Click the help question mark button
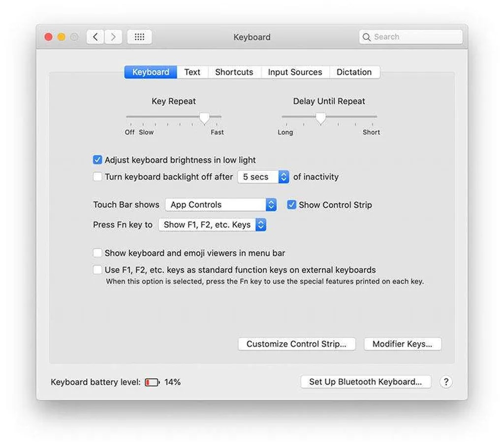This screenshot has height=448, width=504. (x=446, y=382)
